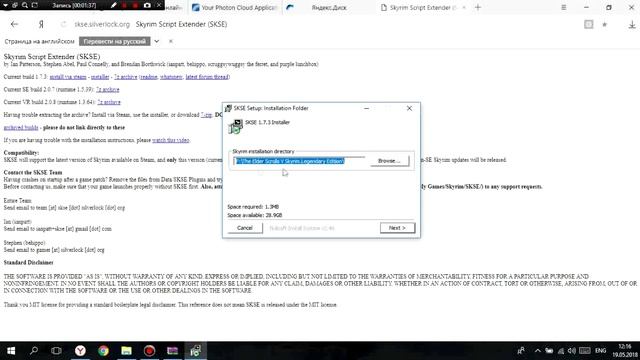
Task: Expand translation options dropdown arrow
Action: [x=157, y=41]
